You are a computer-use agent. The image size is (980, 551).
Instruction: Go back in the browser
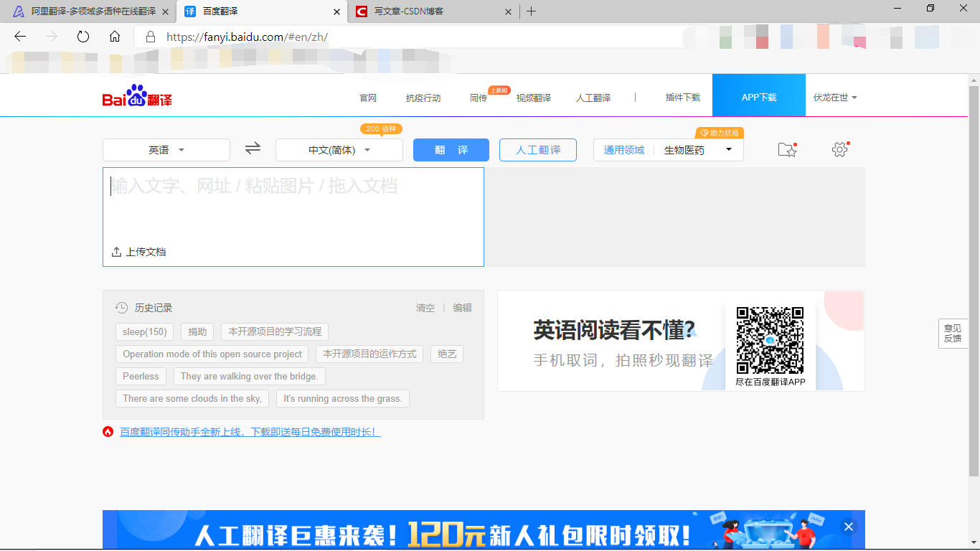[x=20, y=37]
